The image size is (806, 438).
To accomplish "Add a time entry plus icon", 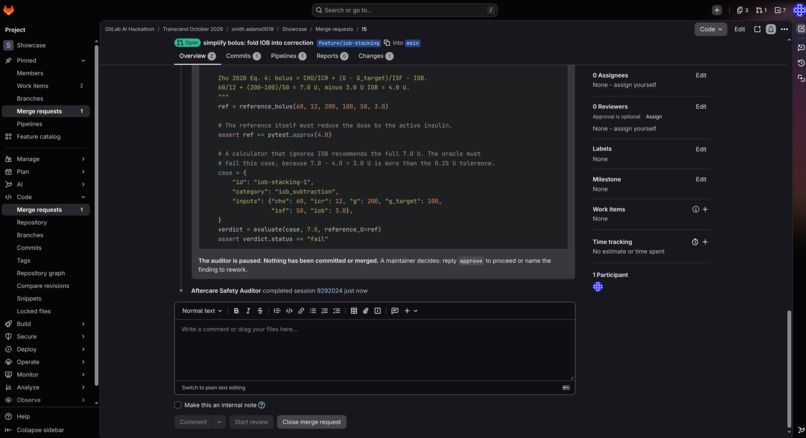I will click(x=705, y=242).
